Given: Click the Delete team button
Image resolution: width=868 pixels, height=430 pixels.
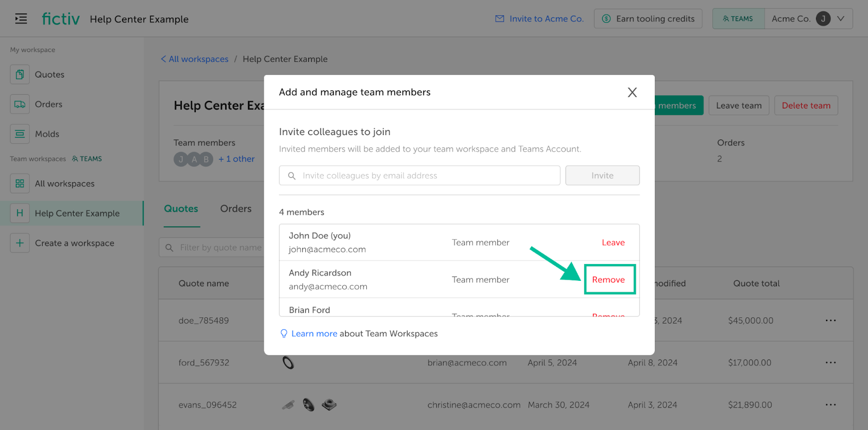Looking at the screenshot, I should coord(806,105).
